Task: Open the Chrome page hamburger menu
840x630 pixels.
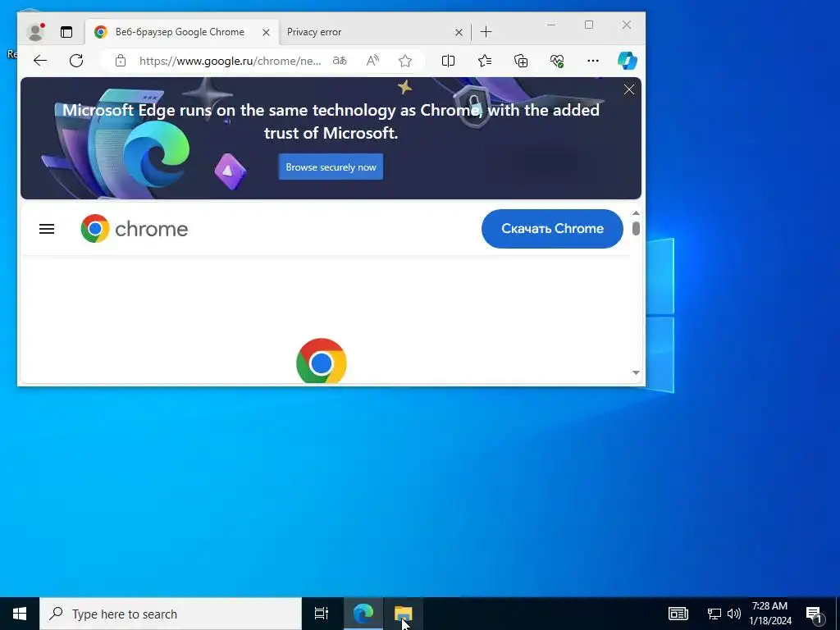Action: pyautogui.click(x=47, y=230)
